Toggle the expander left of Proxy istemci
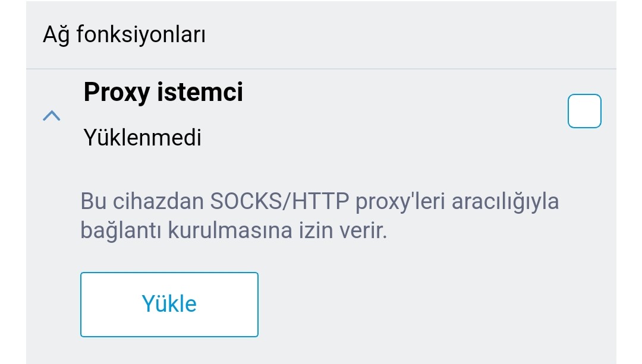This screenshot has height=364, width=642. coord(52,116)
